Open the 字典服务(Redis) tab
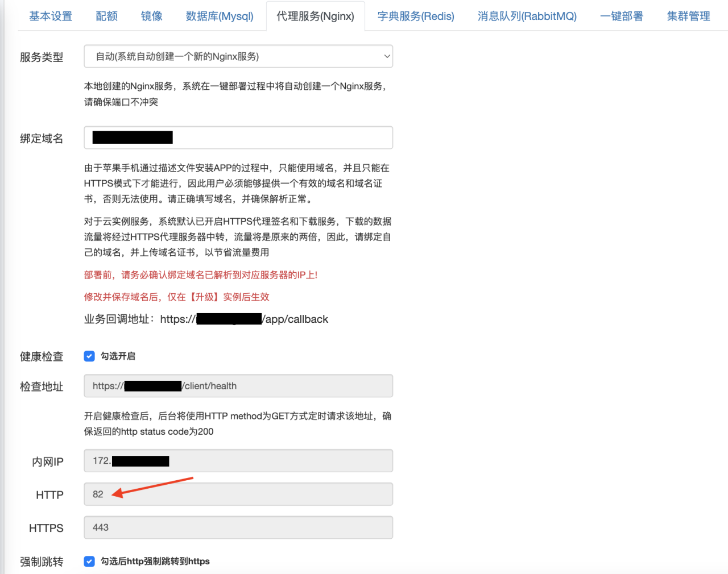 (415, 15)
